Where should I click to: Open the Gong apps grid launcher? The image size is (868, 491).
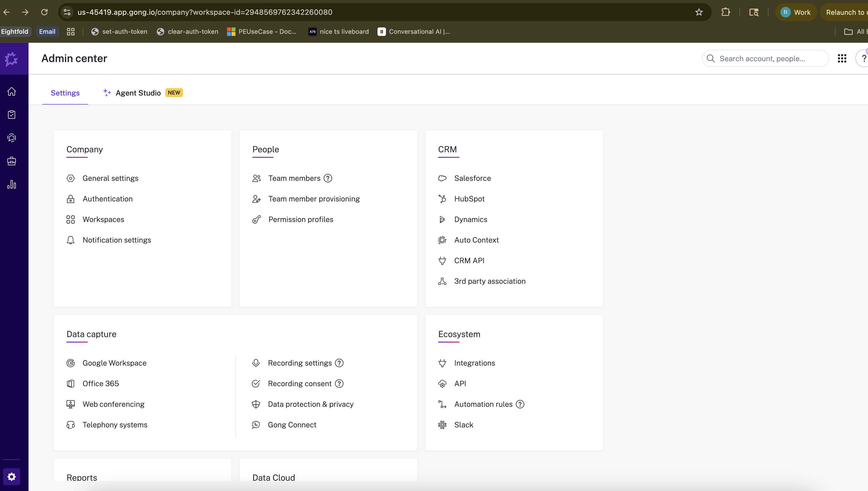(x=842, y=58)
